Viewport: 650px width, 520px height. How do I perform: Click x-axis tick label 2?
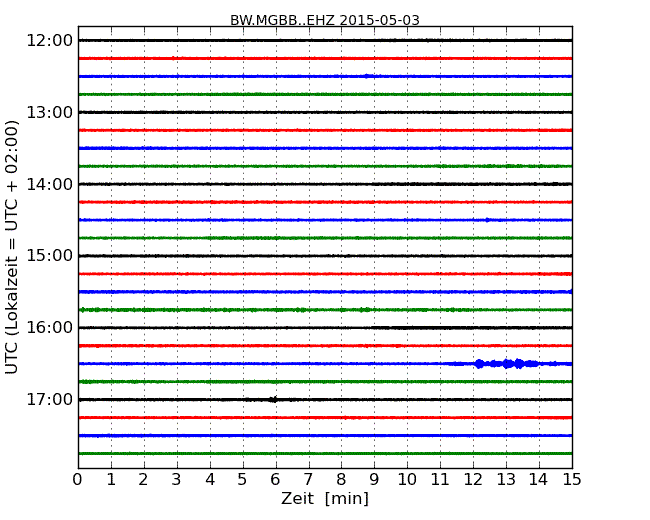(143, 480)
